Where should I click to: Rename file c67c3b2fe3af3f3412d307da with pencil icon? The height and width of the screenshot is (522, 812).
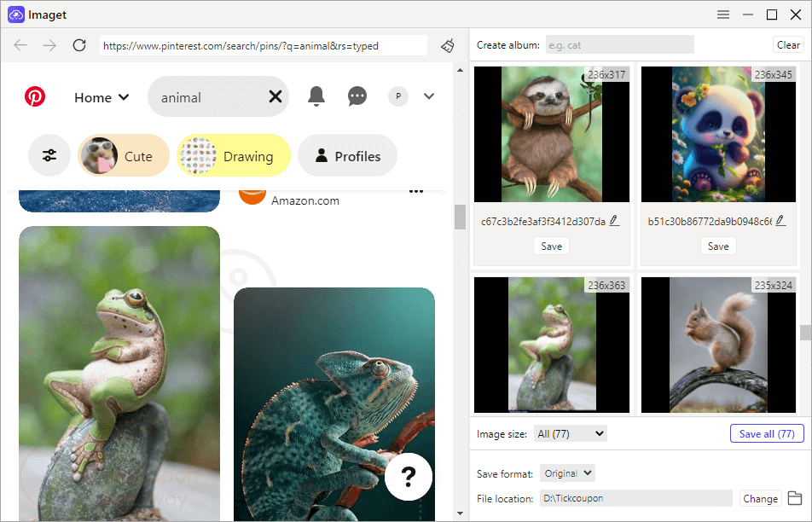click(614, 221)
